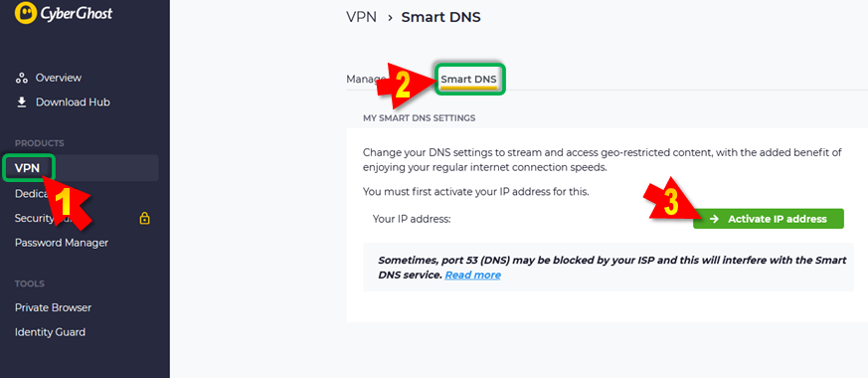Click the Overview nodes icon
Image resolution: width=868 pixels, height=378 pixels.
coord(22,78)
